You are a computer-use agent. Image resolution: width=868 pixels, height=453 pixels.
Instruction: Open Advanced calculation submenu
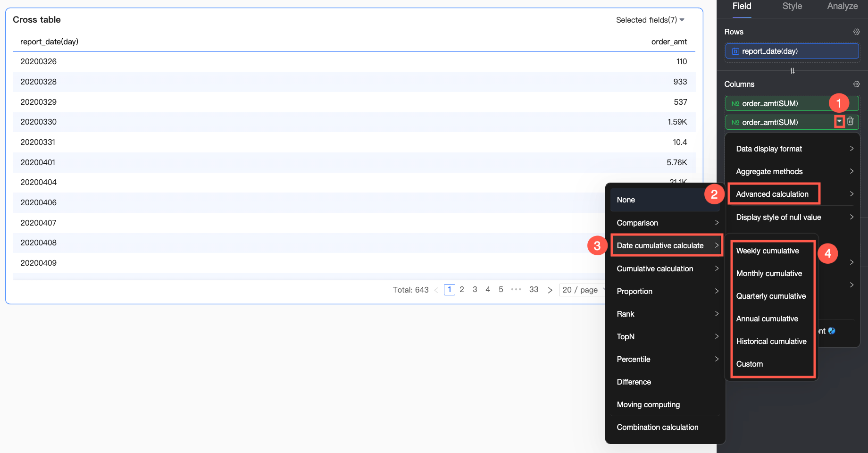pyautogui.click(x=794, y=194)
